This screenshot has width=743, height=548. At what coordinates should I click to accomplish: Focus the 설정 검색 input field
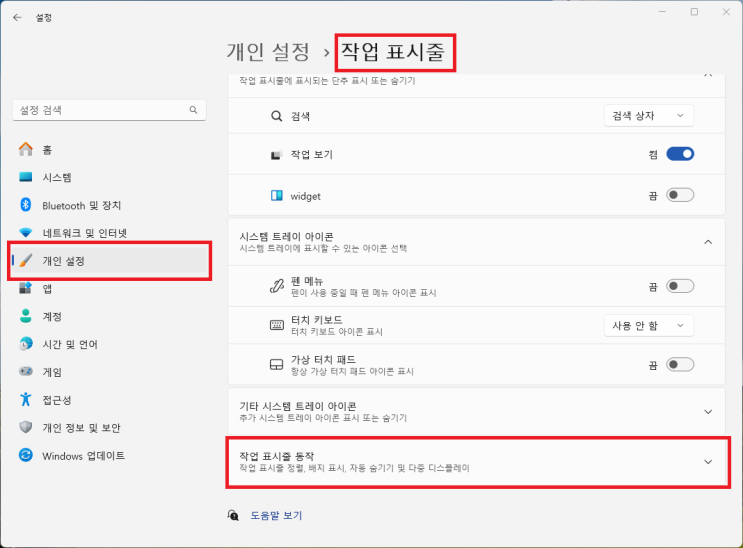pyautogui.click(x=109, y=110)
